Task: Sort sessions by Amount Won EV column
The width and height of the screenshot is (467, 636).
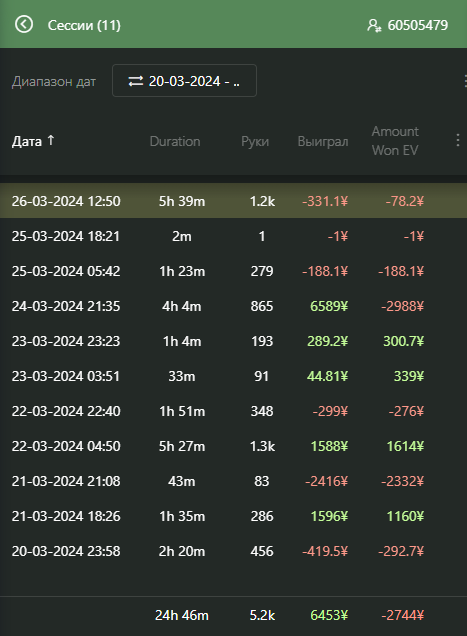Action: coord(395,141)
